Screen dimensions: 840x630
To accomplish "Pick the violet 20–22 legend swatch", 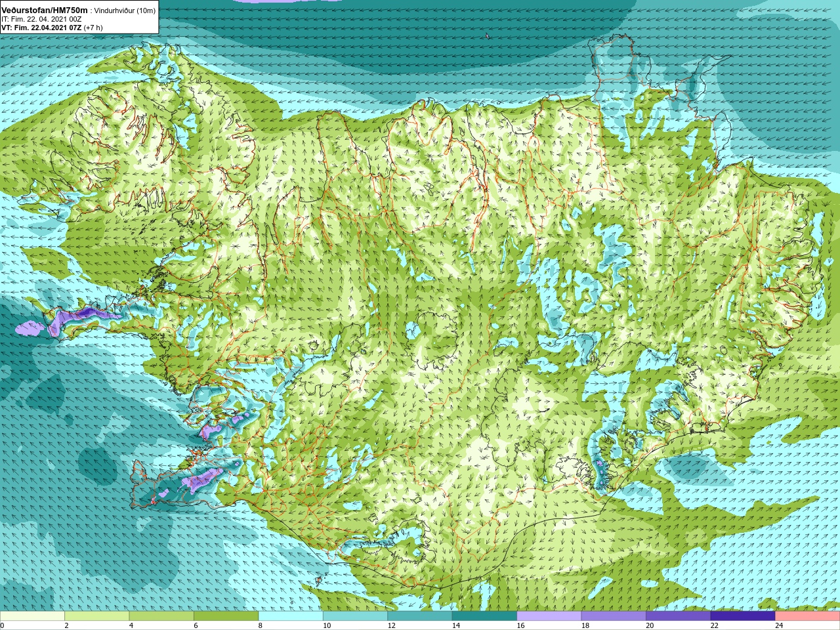I will [679, 616].
